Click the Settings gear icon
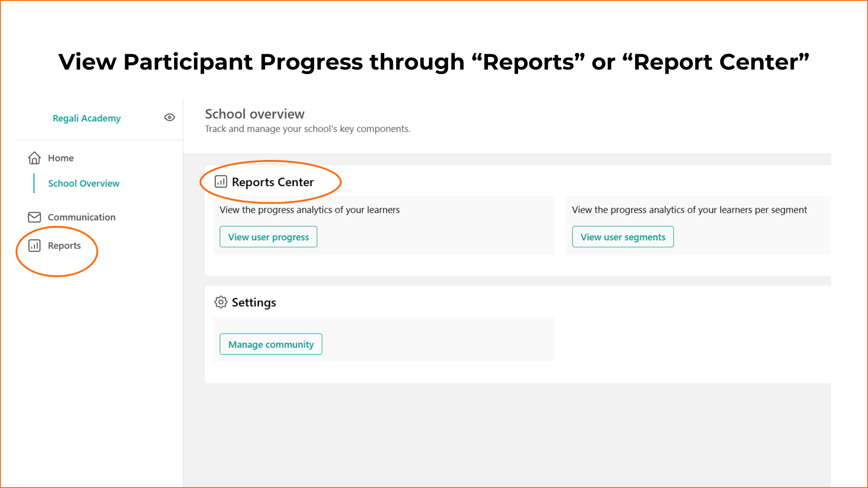The width and height of the screenshot is (868, 488). [x=221, y=302]
